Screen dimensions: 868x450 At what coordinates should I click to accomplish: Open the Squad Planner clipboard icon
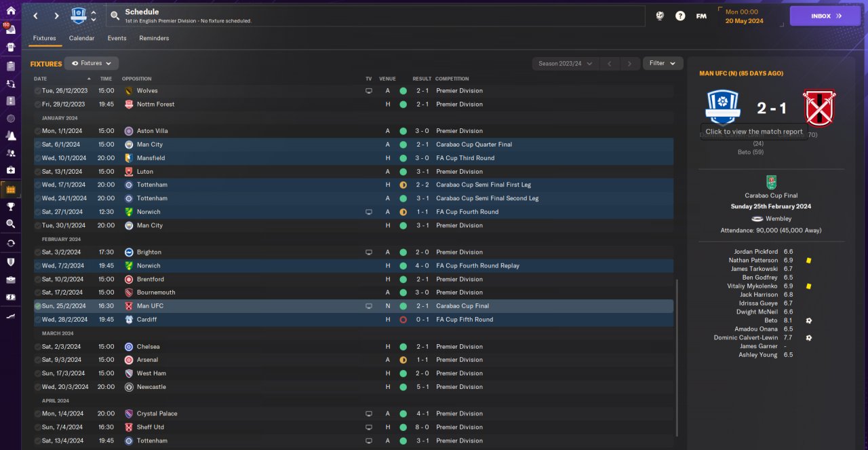point(10,66)
